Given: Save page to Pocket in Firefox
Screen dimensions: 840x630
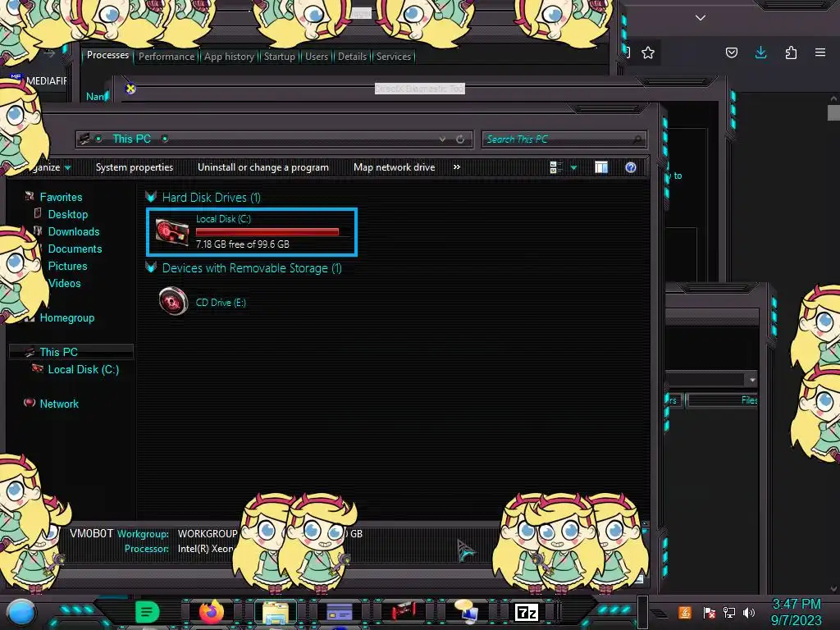Looking at the screenshot, I should [731, 52].
